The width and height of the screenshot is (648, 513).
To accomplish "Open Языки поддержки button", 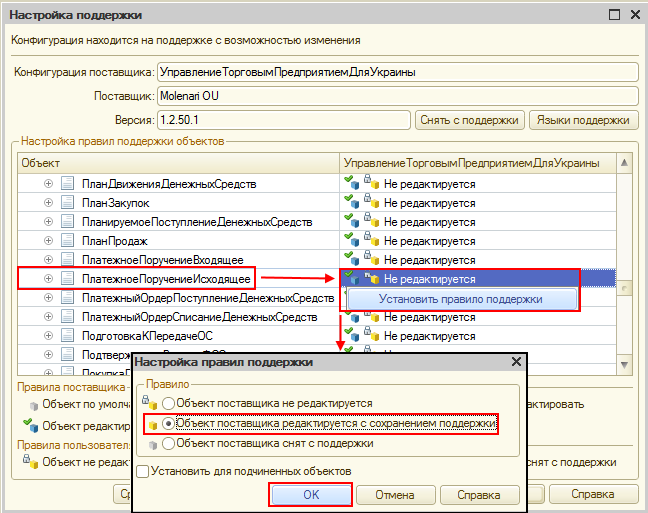I will [583, 120].
